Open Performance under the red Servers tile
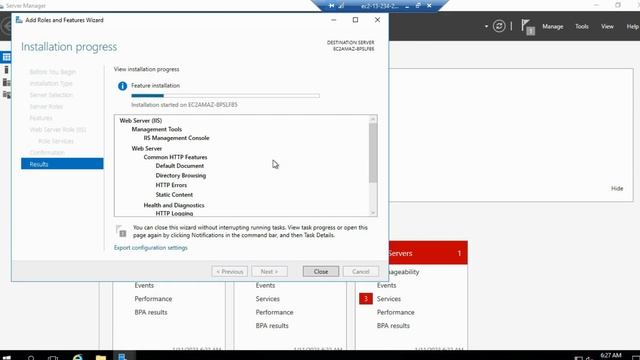This screenshot has height=360, width=640. (x=396, y=312)
